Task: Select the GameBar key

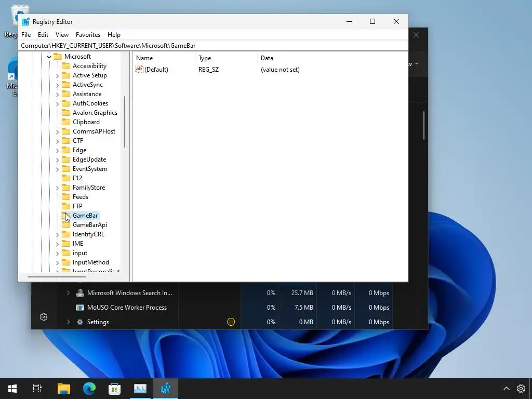Action: pos(85,216)
